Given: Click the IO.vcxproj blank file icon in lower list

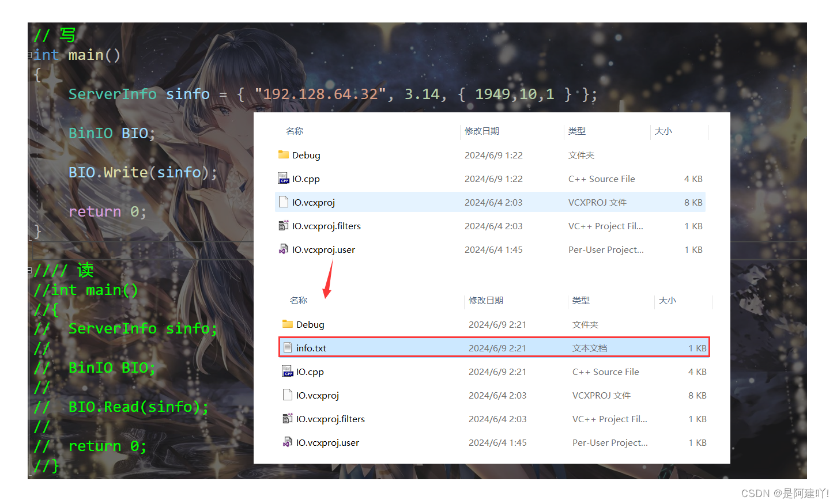Looking at the screenshot, I should tap(287, 395).
